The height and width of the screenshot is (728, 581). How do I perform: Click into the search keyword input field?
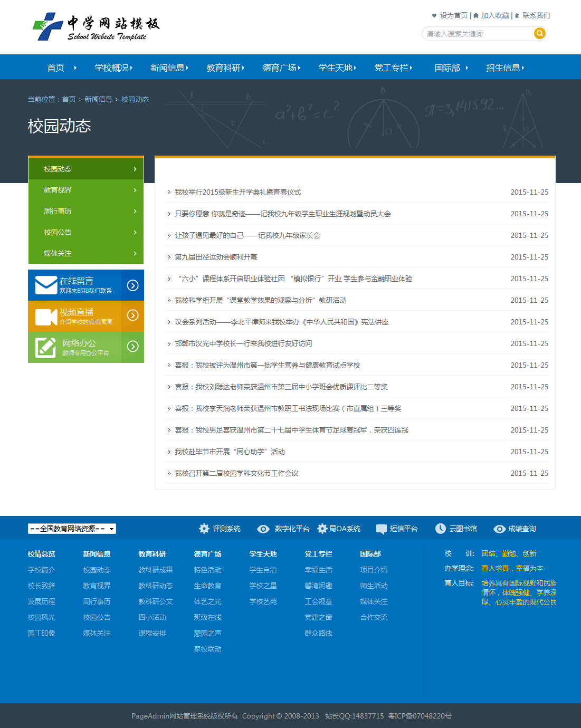[x=478, y=34]
